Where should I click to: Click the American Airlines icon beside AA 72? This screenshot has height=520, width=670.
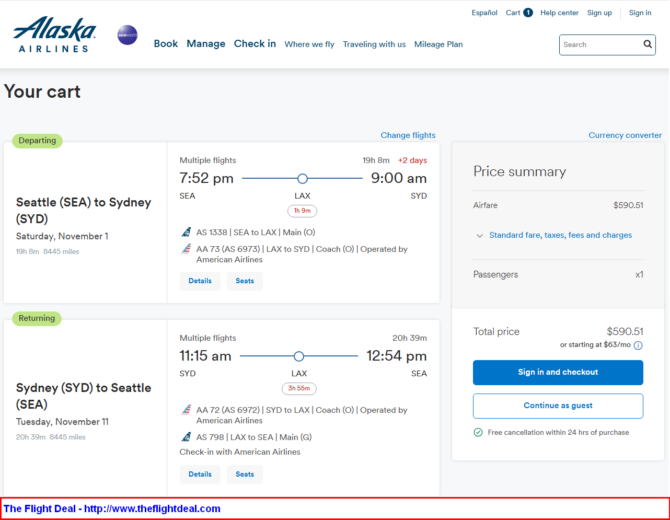[x=186, y=410]
